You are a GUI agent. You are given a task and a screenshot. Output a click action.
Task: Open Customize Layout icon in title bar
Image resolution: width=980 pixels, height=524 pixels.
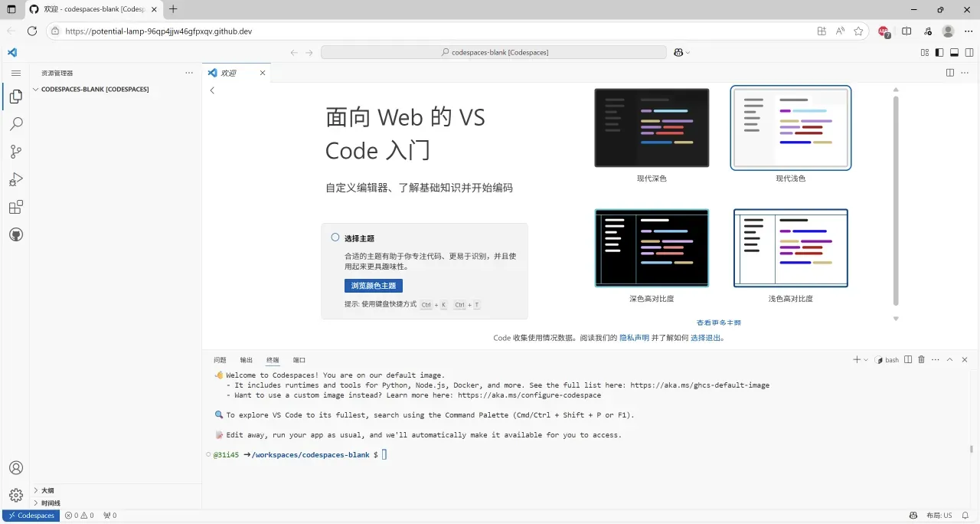tap(925, 52)
